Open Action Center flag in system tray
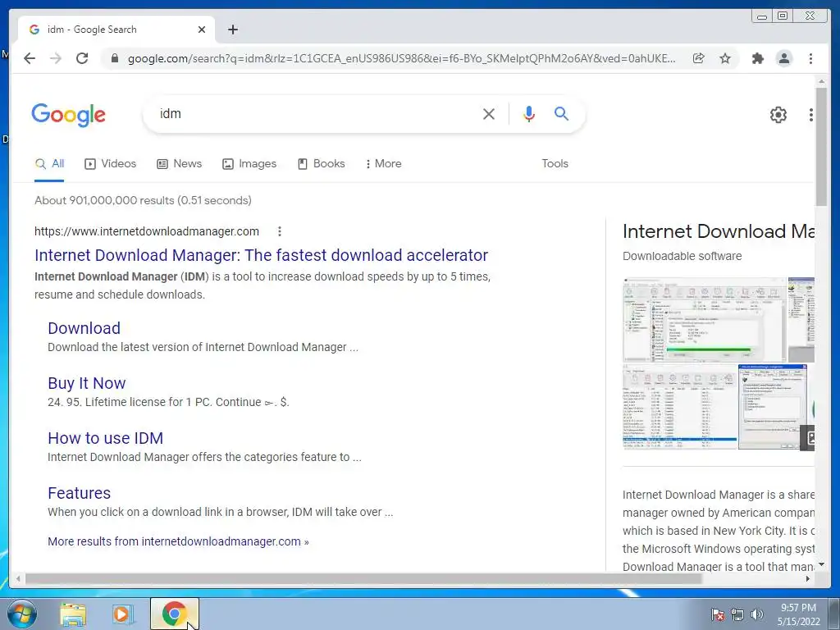 (717, 614)
